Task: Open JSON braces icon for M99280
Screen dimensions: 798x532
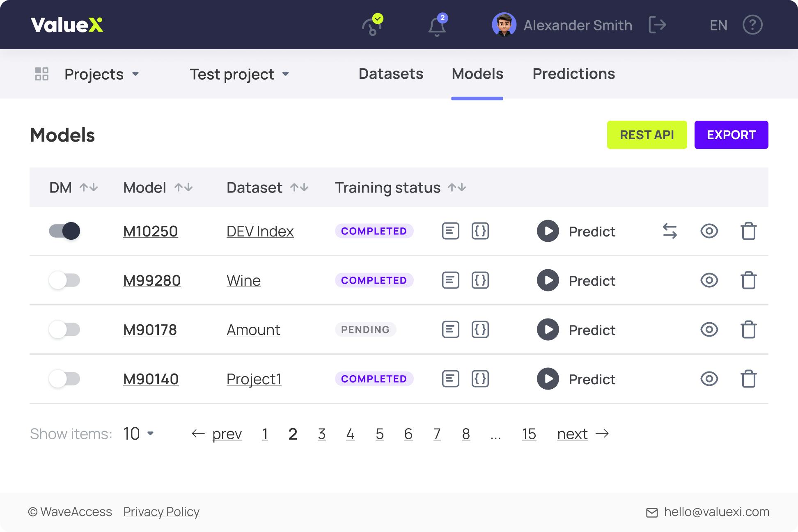Action: (480, 280)
